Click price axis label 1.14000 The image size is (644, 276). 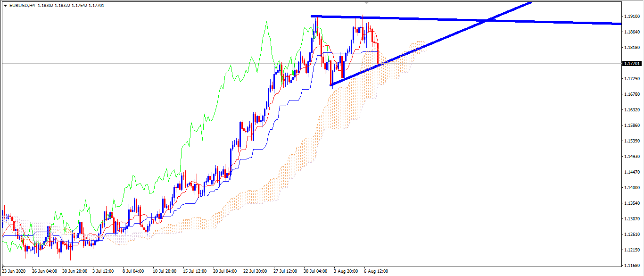pos(631,188)
